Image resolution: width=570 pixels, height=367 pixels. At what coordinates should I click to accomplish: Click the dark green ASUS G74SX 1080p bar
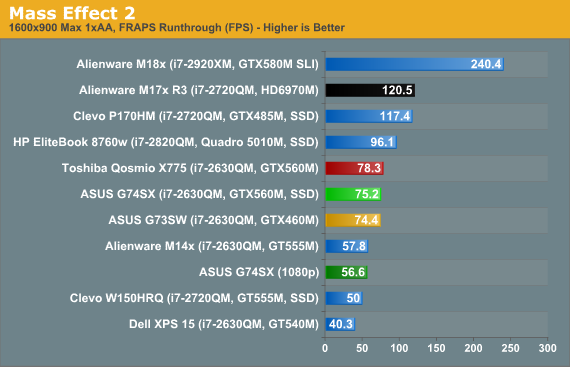coord(346,272)
